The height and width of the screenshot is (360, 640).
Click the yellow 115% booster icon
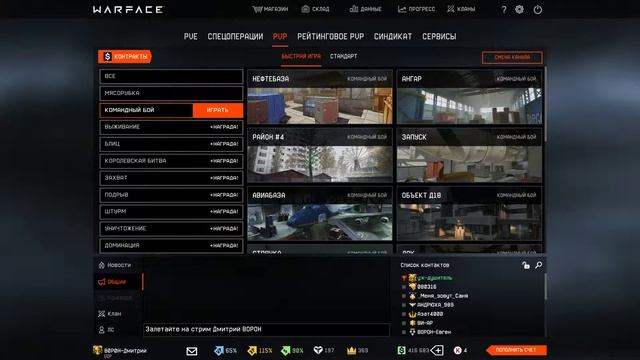point(252,350)
